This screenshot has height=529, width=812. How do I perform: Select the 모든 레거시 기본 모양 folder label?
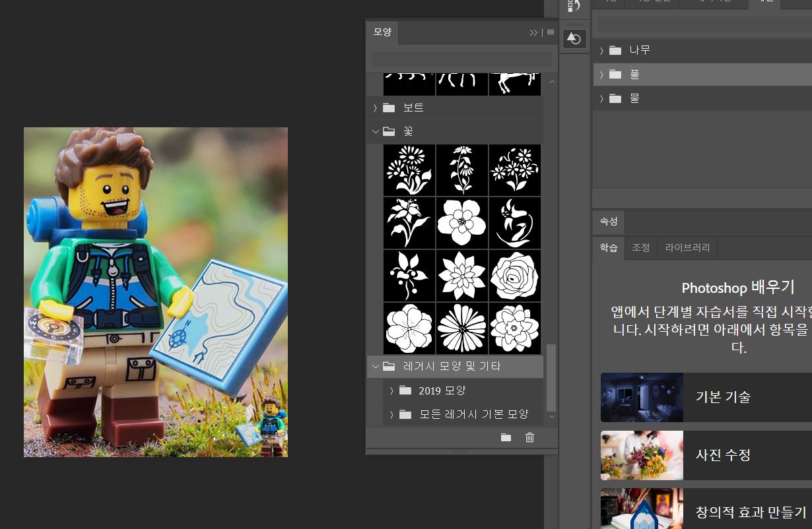coord(474,414)
